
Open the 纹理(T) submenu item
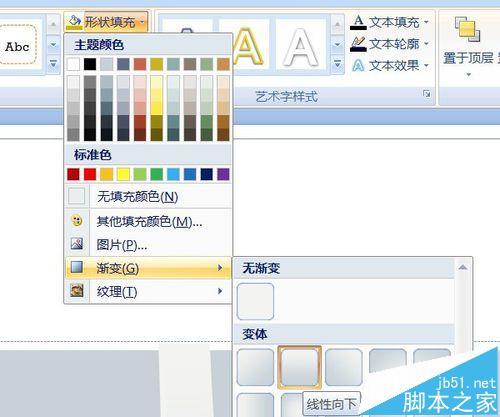pyautogui.click(x=148, y=291)
